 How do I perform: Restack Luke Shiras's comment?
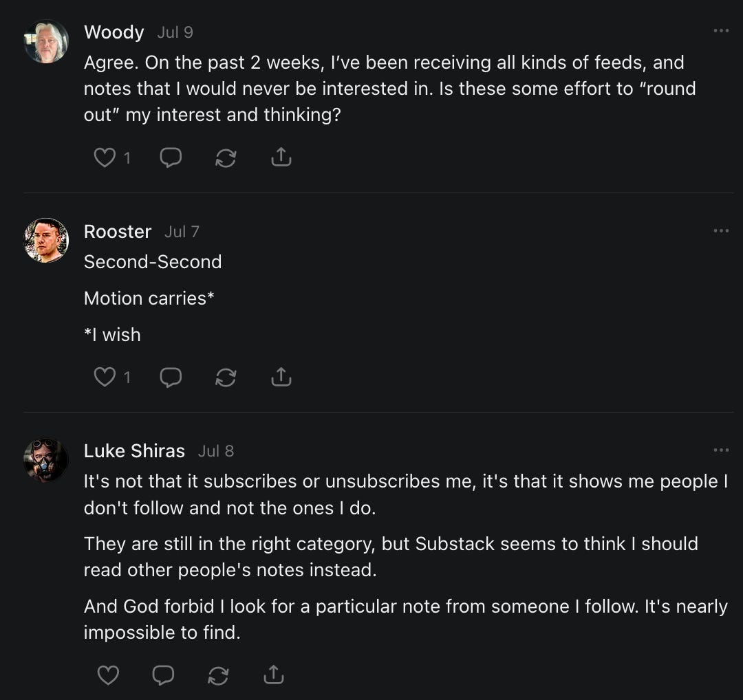[x=218, y=675]
